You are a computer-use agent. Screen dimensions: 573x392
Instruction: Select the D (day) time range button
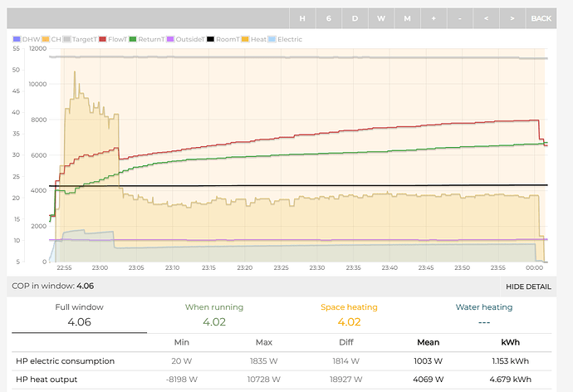pyautogui.click(x=355, y=18)
